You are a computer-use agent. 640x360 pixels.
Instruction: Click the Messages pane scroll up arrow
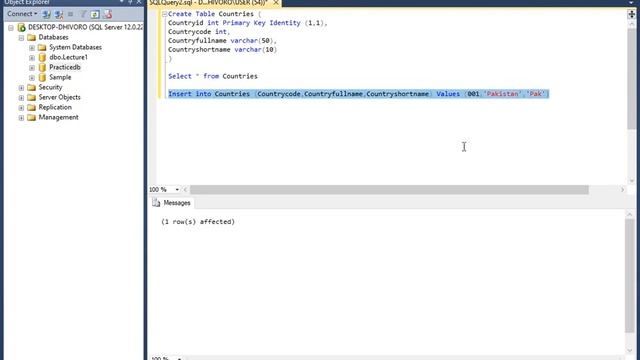click(x=629, y=214)
